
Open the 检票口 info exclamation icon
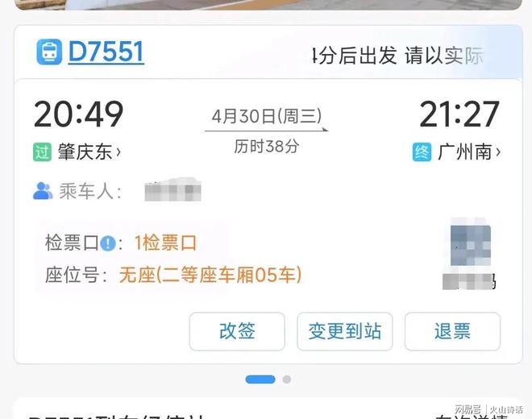pos(108,243)
